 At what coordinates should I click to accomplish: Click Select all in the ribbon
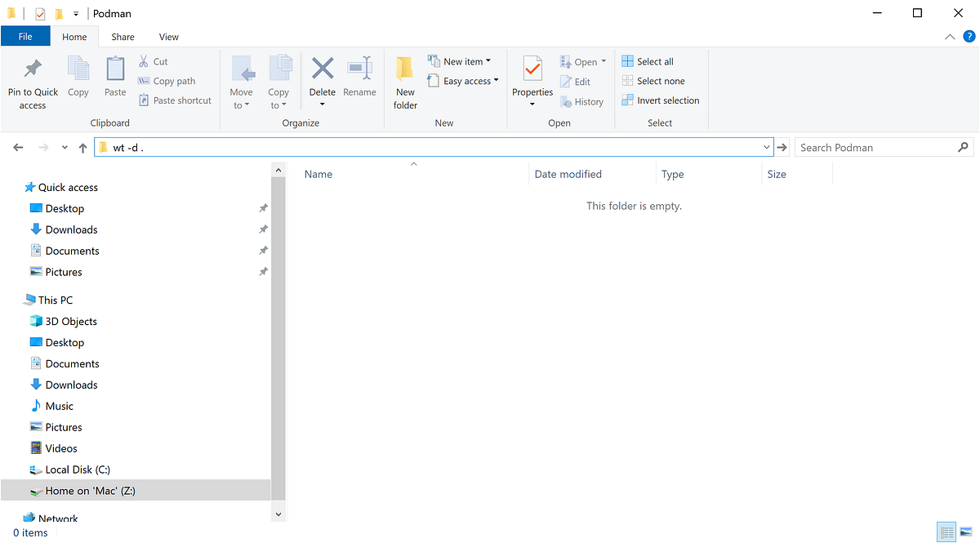click(648, 60)
